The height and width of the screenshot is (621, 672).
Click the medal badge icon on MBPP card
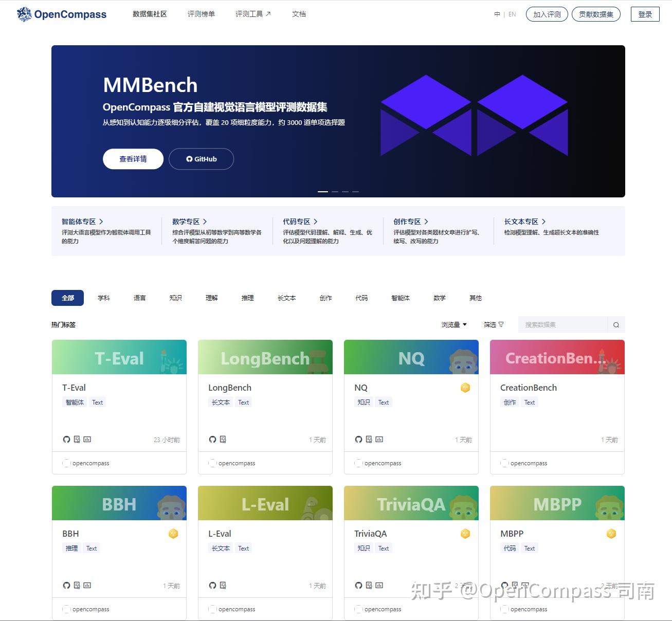pos(611,534)
